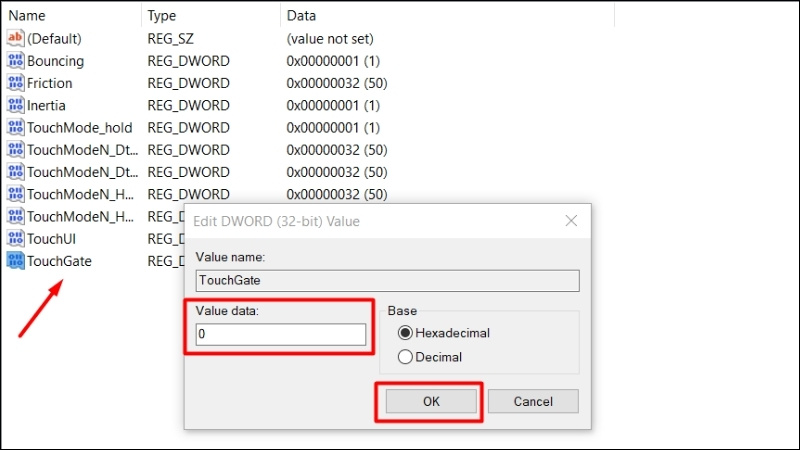
Task: Click Bouncing's 0x00000001 (1) data cell
Action: 333,61
